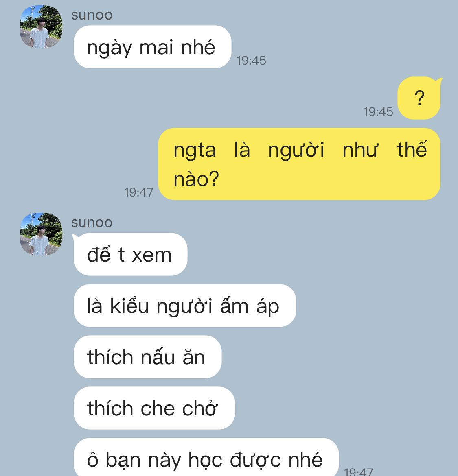Screen dimensions: 458x476
Task: Select the "thích che chở" message bubble
Action: pyautogui.click(x=154, y=408)
